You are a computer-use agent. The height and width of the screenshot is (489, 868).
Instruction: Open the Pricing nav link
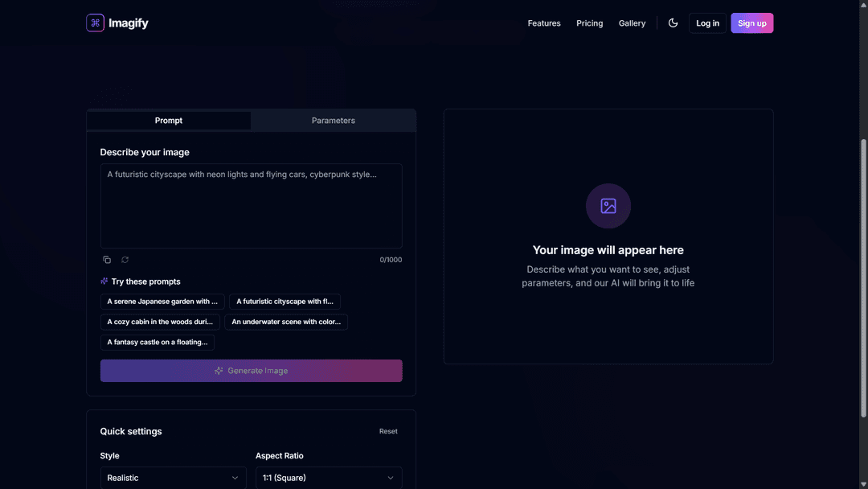(x=590, y=23)
